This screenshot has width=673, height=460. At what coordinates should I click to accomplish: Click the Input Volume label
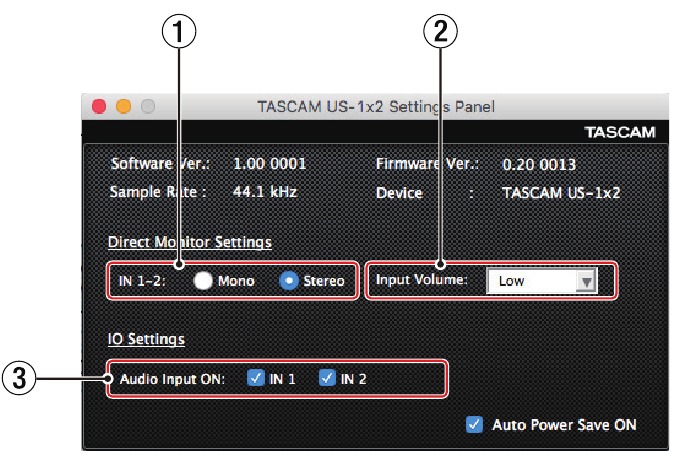click(421, 280)
